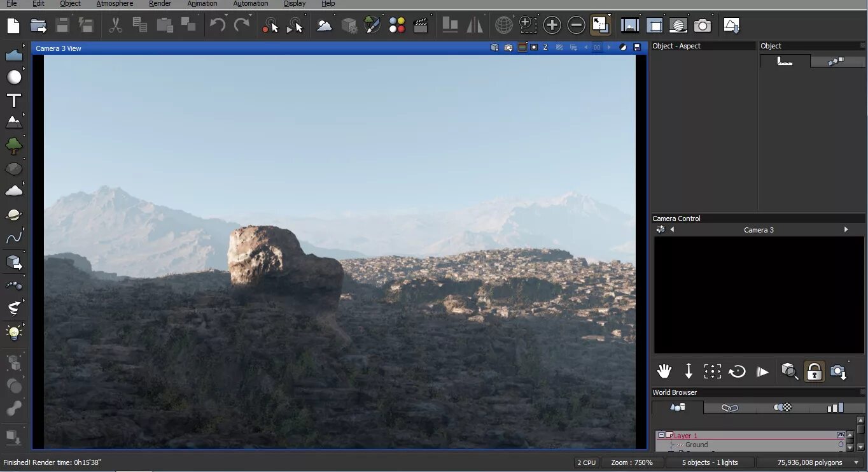This screenshot has height=472, width=868.
Task: Open the Redo history dropdown arrow
Action: click(250, 15)
